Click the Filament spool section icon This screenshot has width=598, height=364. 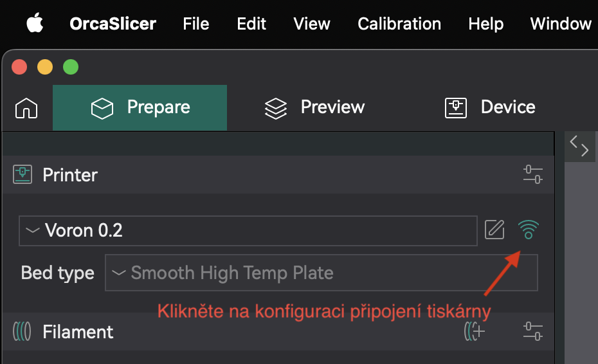click(22, 332)
